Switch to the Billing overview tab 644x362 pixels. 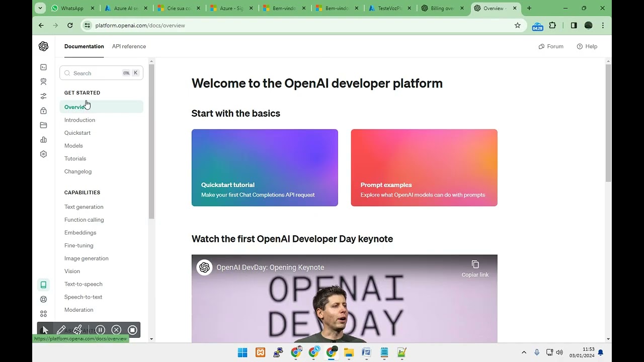443,8
